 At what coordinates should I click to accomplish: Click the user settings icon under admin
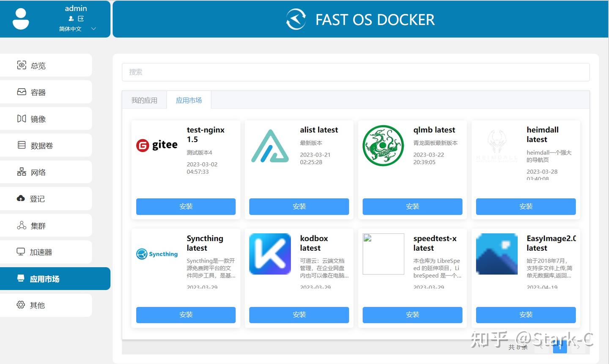click(71, 19)
